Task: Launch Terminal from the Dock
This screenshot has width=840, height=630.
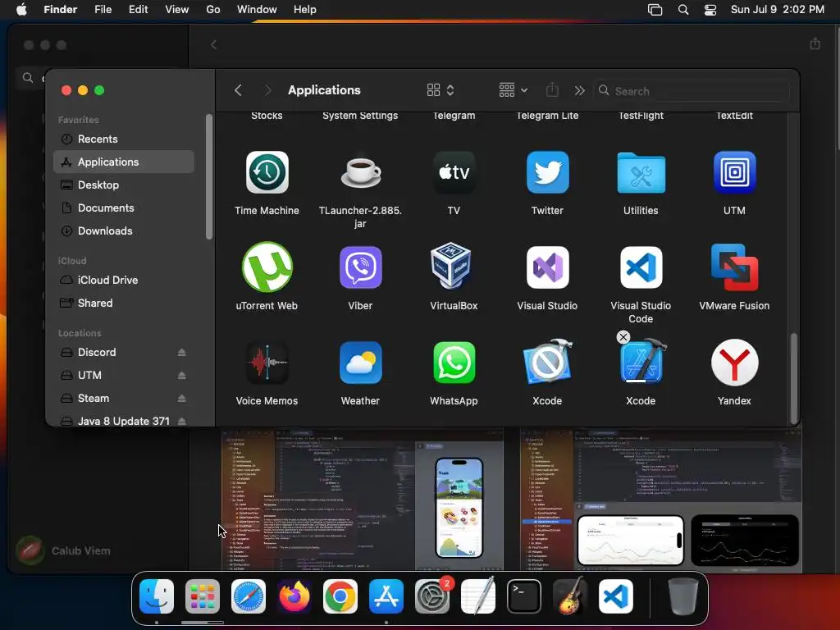Action: click(524, 596)
